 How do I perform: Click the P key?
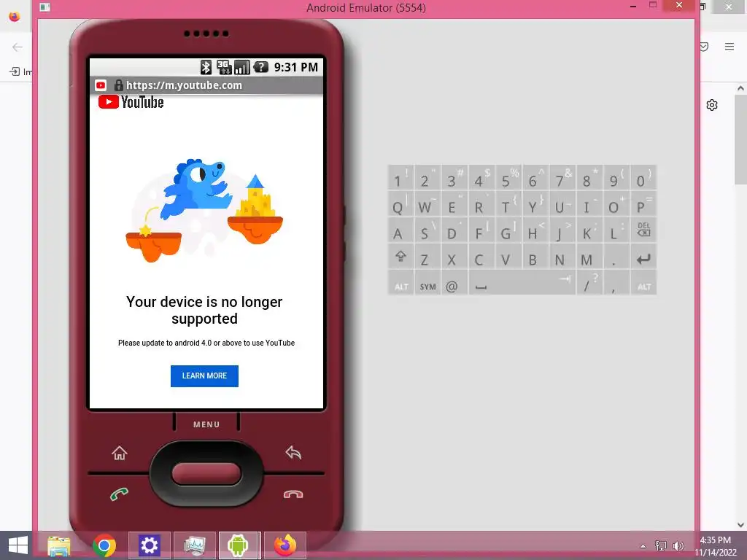point(643,204)
